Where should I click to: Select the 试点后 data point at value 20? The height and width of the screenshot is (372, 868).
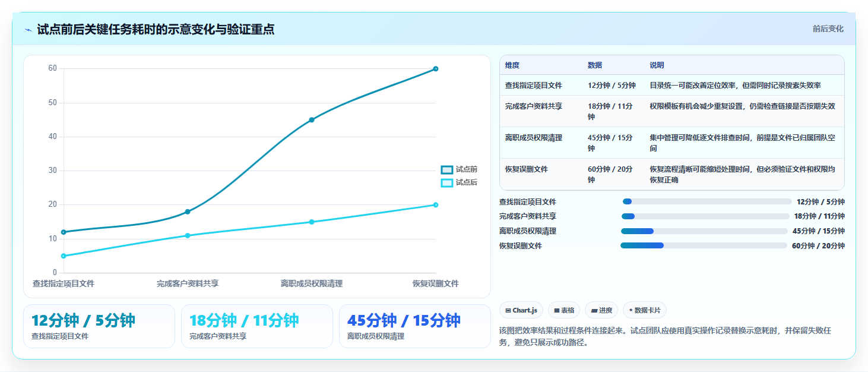436,205
